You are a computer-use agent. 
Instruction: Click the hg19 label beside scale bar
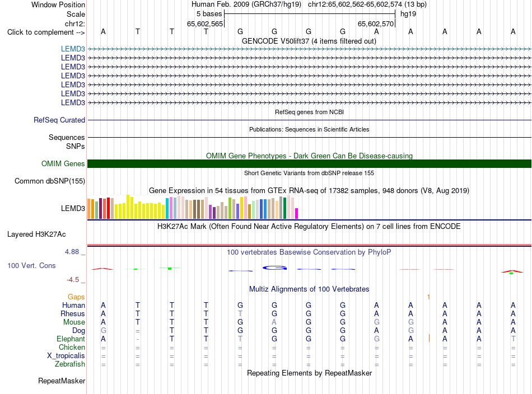pos(408,14)
